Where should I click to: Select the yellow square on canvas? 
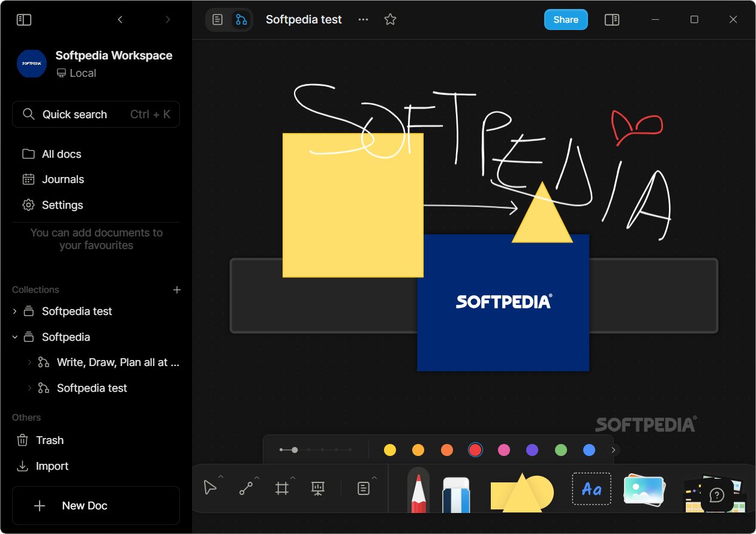(353, 205)
